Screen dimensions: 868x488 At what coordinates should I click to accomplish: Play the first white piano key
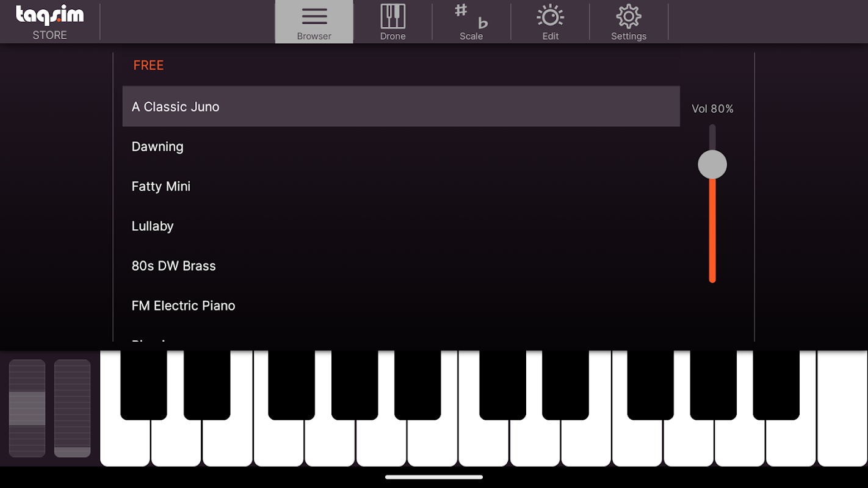pos(125,443)
